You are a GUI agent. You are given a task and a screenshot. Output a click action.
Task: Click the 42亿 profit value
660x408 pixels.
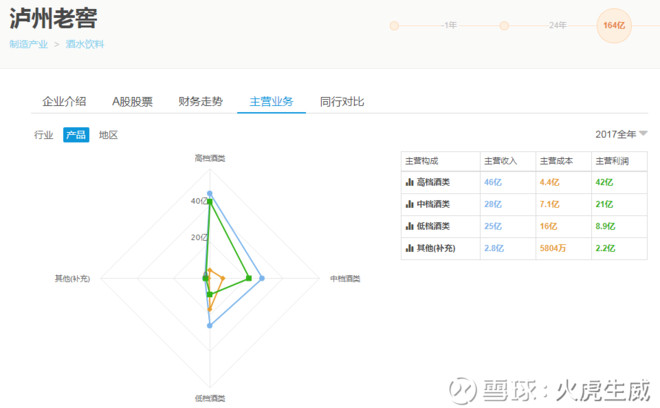(x=604, y=182)
